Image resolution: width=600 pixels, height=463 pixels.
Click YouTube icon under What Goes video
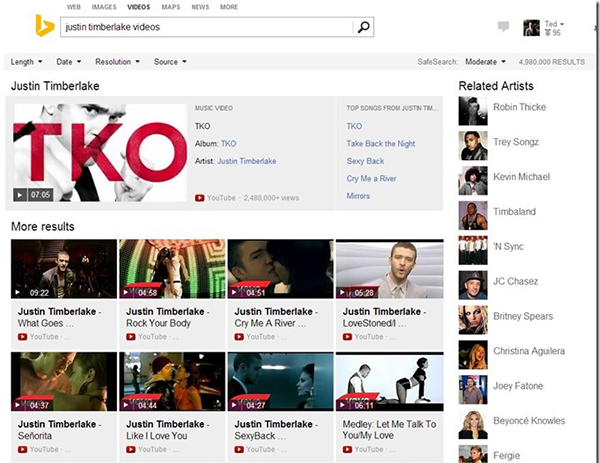(22, 337)
